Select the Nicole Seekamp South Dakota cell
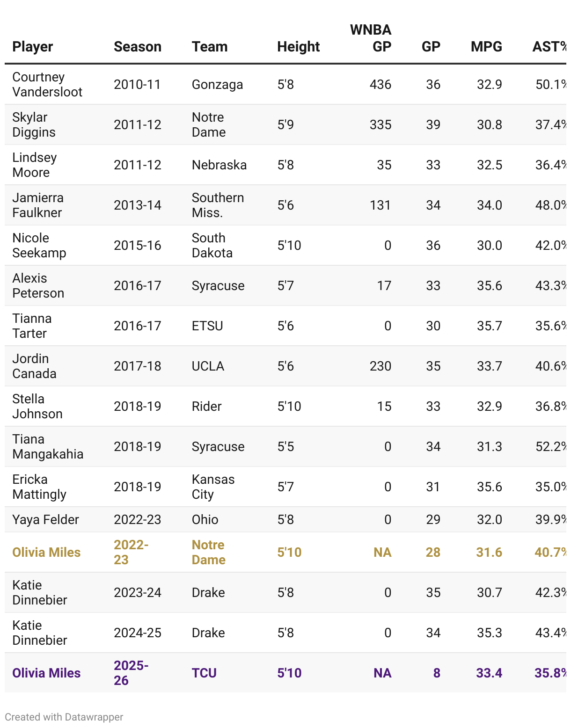Viewport: 571px width, 728px height. tap(212, 246)
